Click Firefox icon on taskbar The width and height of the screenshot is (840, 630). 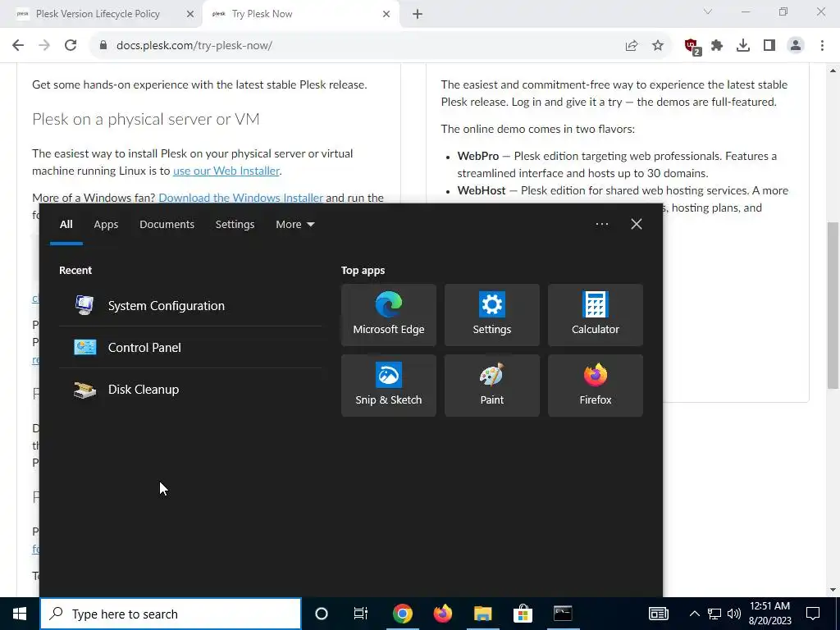click(442, 614)
